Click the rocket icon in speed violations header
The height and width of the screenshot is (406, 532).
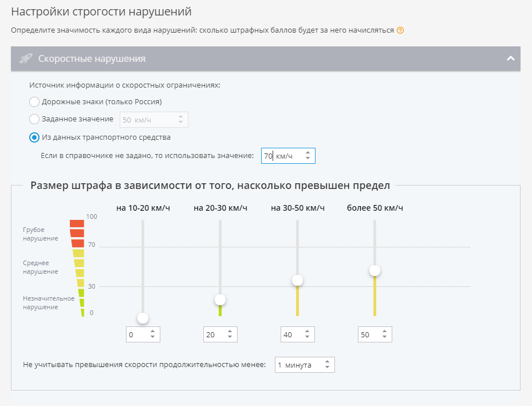[26, 58]
